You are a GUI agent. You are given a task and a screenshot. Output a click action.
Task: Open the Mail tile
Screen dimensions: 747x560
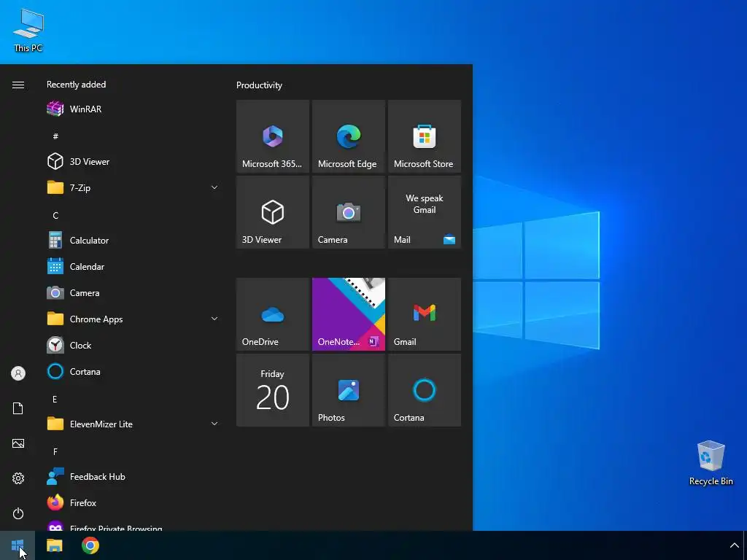[x=425, y=212]
